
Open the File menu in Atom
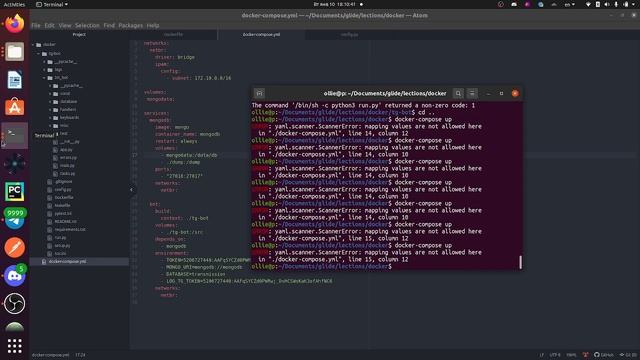[36, 25]
